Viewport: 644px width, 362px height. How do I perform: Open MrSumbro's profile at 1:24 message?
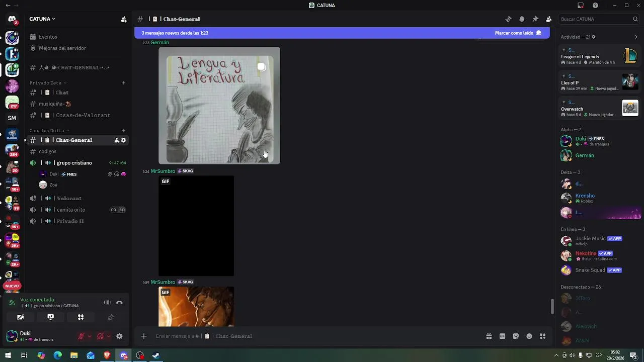click(x=163, y=171)
